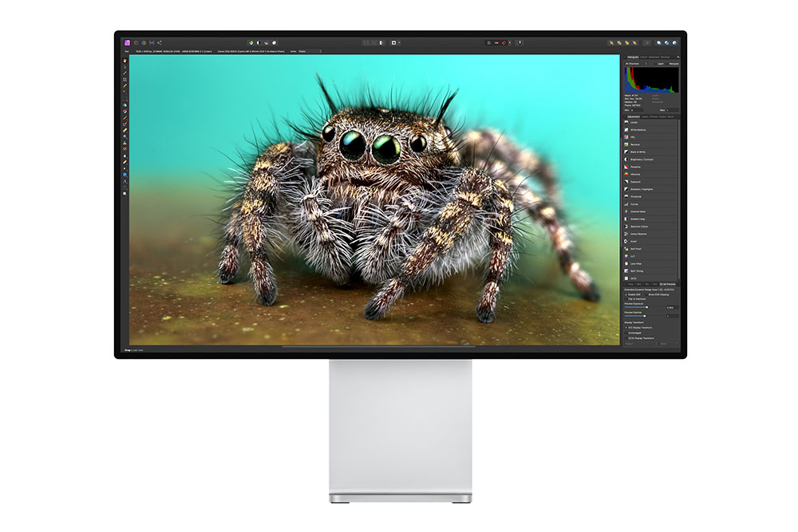
Task: Choose the Unmanaged display transform option
Action: tap(626, 333)
